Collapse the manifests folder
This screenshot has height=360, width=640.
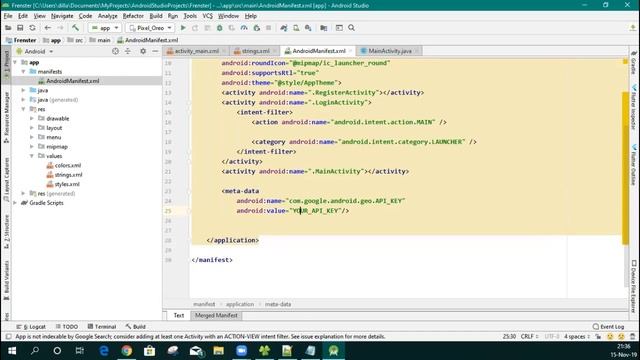click(x=23, y=72)
